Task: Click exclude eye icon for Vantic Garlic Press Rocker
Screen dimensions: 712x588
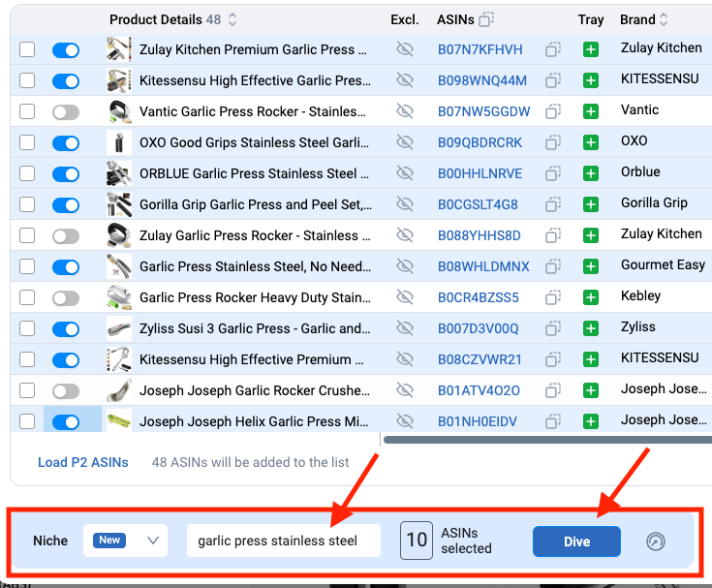Action: coord(404,110)
